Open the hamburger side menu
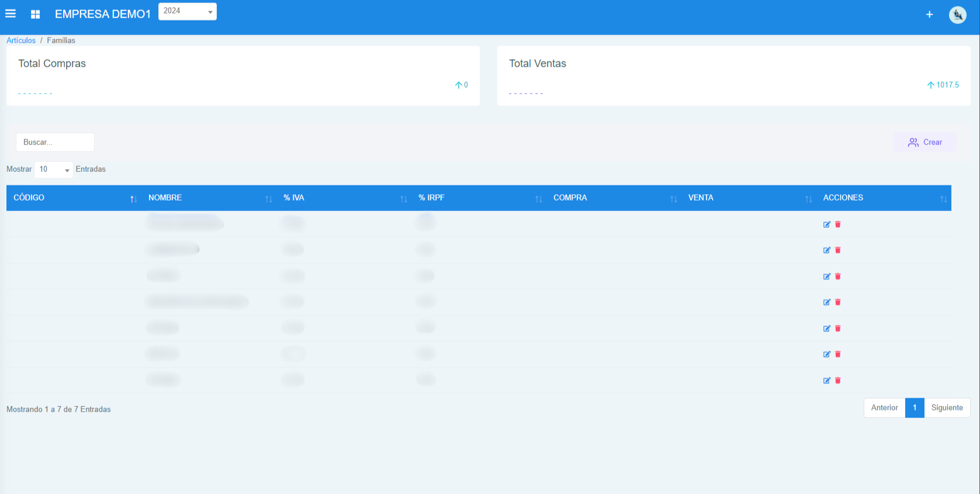 [x=11, y=14]
